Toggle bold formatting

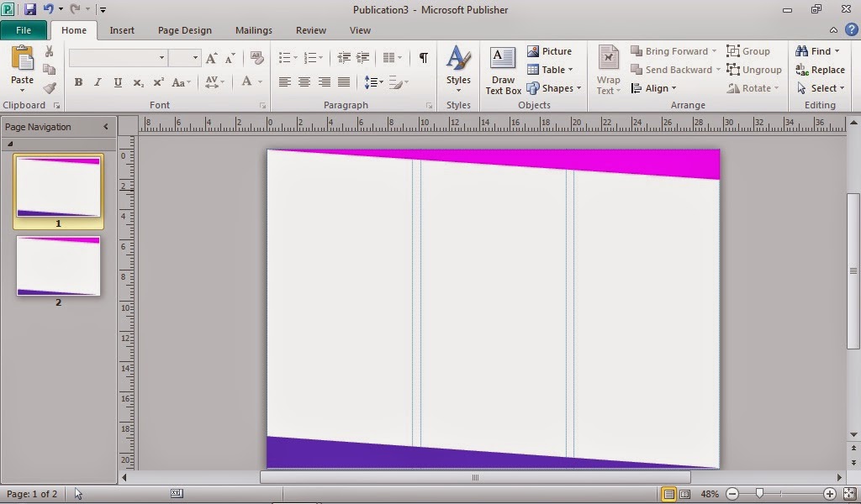pyautogui.click(x=78, y=82)
